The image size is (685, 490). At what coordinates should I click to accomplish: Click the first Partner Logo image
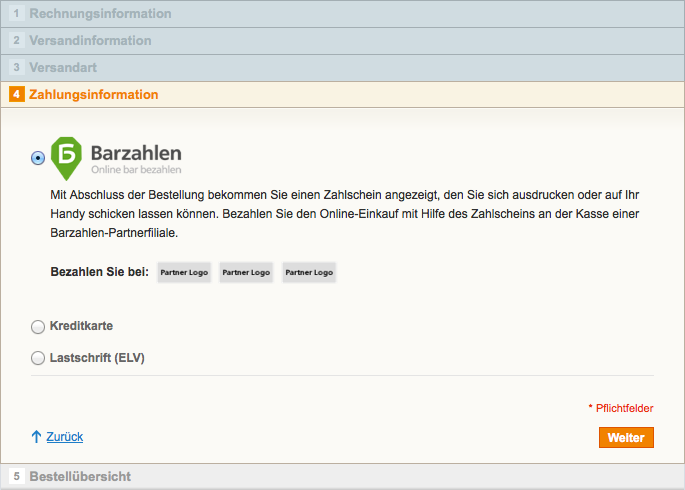(x=184, y=273)
